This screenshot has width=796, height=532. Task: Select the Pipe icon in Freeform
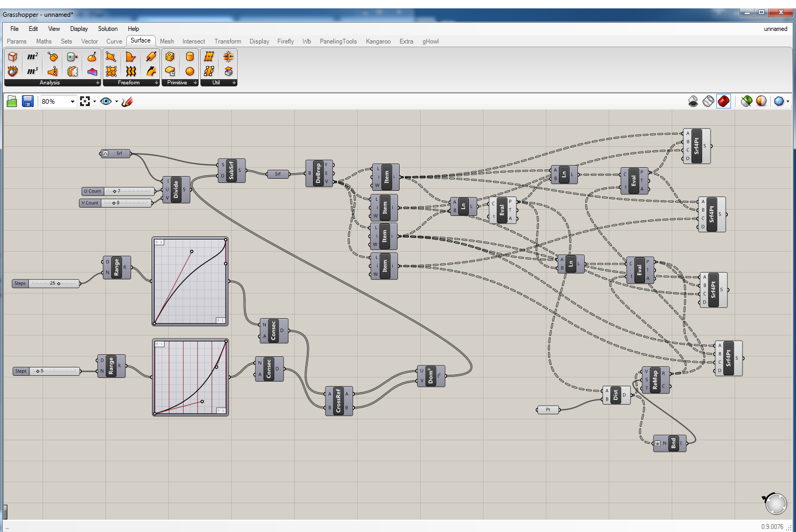point(151,57)
